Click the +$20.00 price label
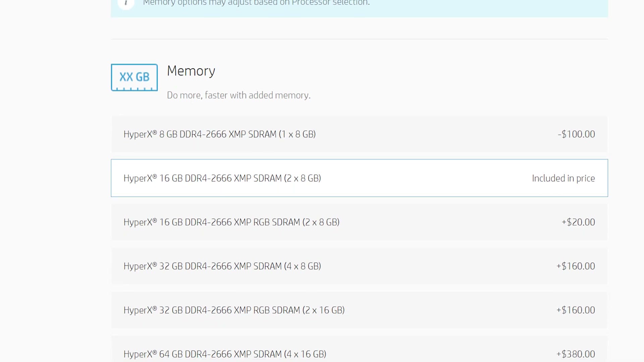Viewport: 644px width, 362px height. coord(578,222)
